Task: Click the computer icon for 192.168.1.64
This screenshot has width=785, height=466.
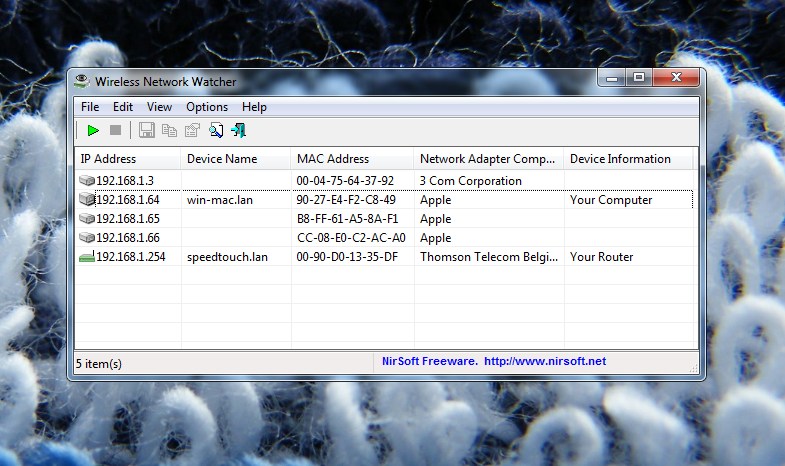Action: tap(87, 199)
